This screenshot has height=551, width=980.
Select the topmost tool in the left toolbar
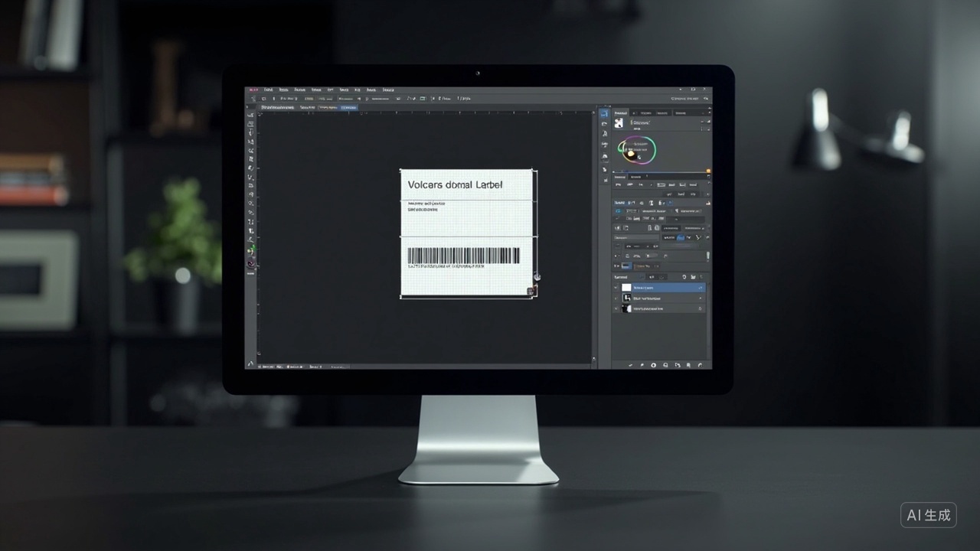click(x=250, y=116)
